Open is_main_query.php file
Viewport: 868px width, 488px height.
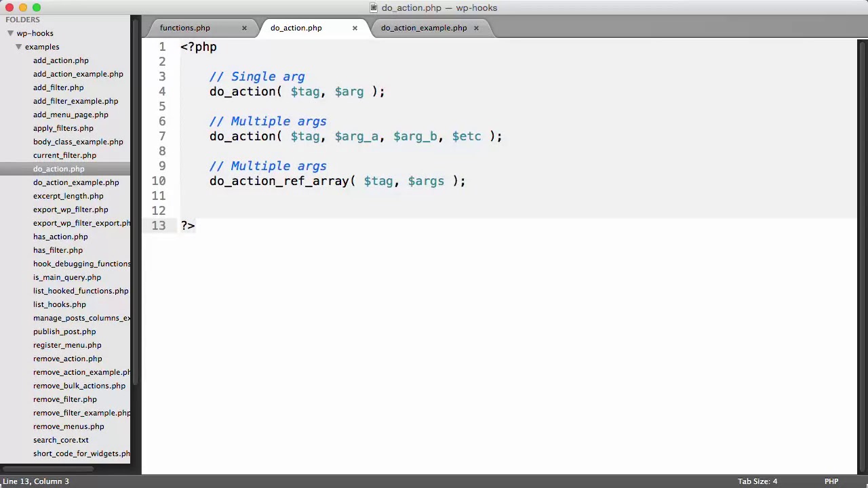[67, 277]
